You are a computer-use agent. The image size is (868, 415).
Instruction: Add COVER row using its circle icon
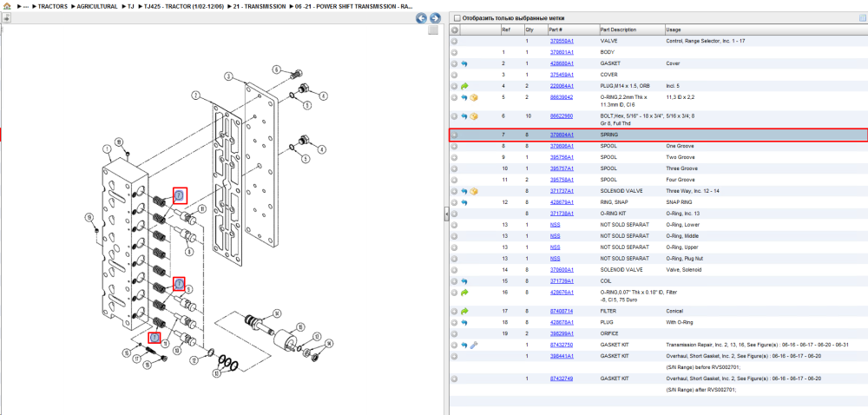(455, 75)
